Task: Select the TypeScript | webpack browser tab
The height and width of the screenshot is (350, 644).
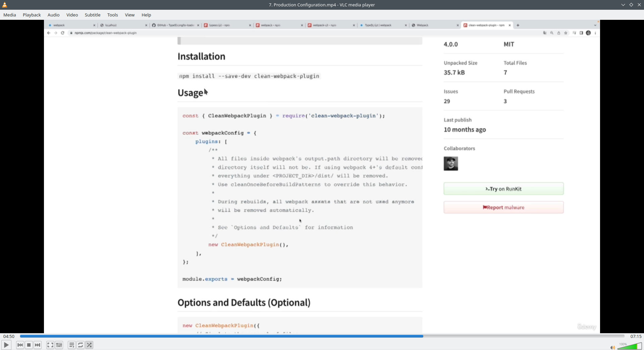Action: pyautogui.click(x=383, y=25)
